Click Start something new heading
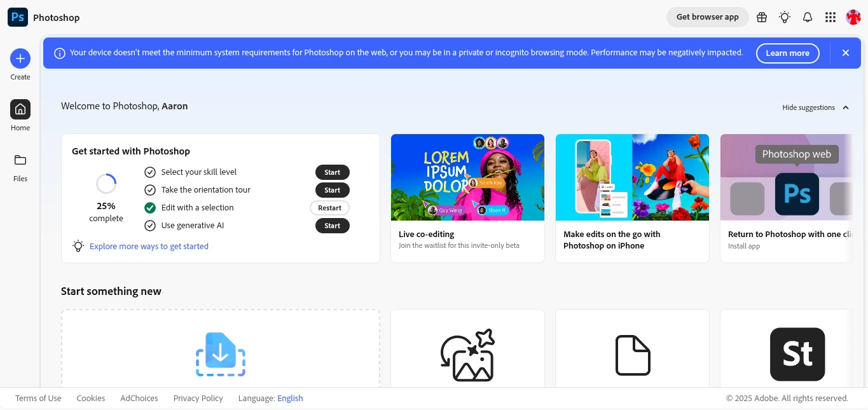The height and width of the screenshot is (410, 868). point(111,291)
